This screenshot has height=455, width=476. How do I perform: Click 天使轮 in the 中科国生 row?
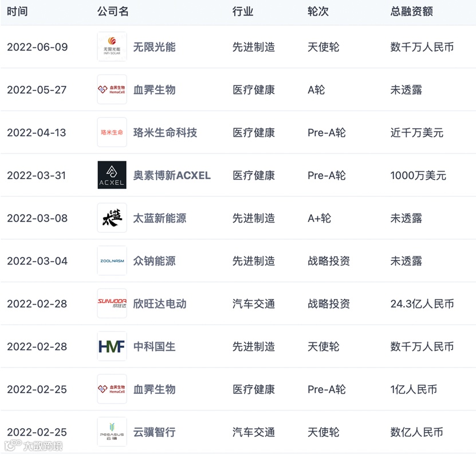324,346
